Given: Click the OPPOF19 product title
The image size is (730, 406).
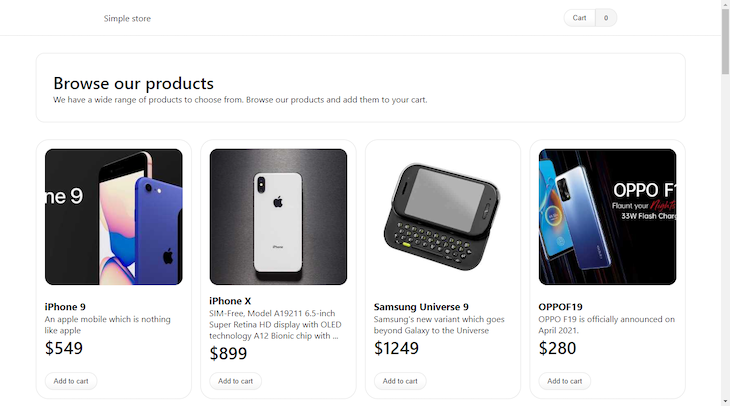Looking at the screenshot, I should (560, 307).
